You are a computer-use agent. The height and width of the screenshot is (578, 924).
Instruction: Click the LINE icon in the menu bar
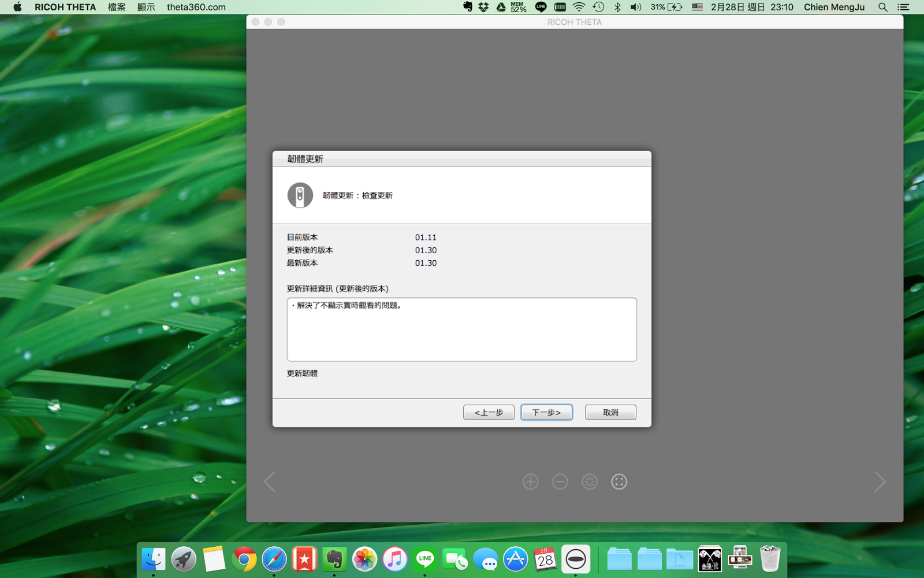541,7
